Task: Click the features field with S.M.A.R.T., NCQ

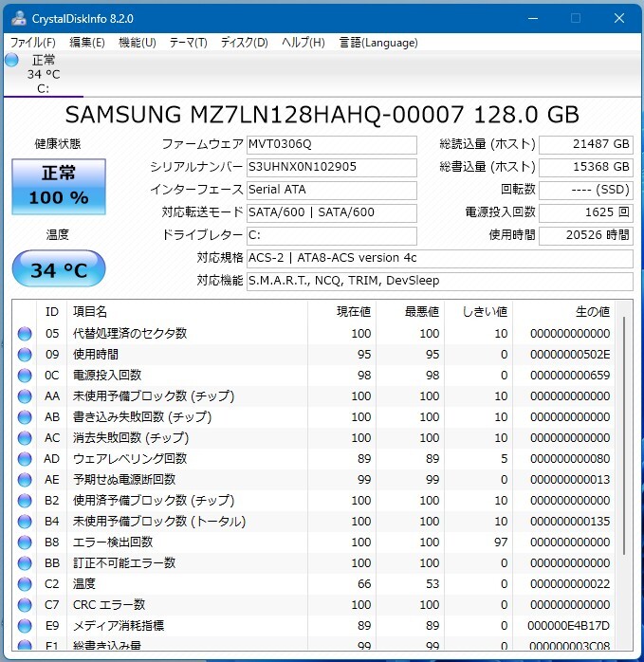Action: (x=440, y=281)
